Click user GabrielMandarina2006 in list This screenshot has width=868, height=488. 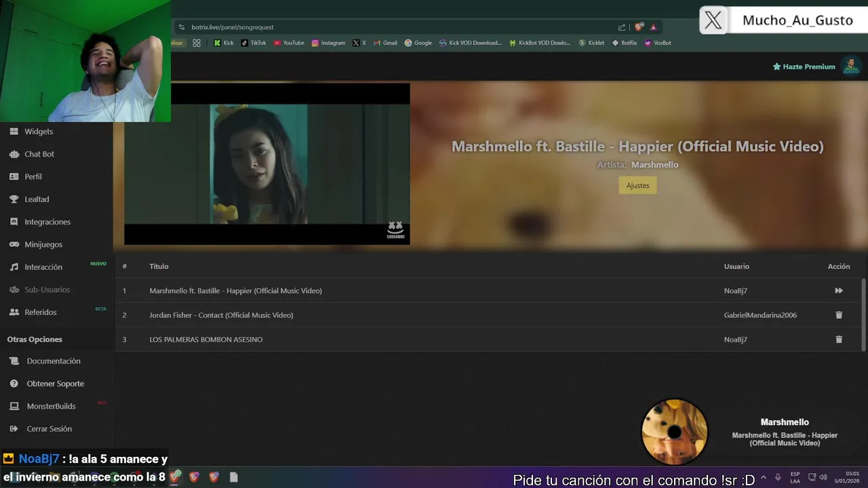point(760,315)
